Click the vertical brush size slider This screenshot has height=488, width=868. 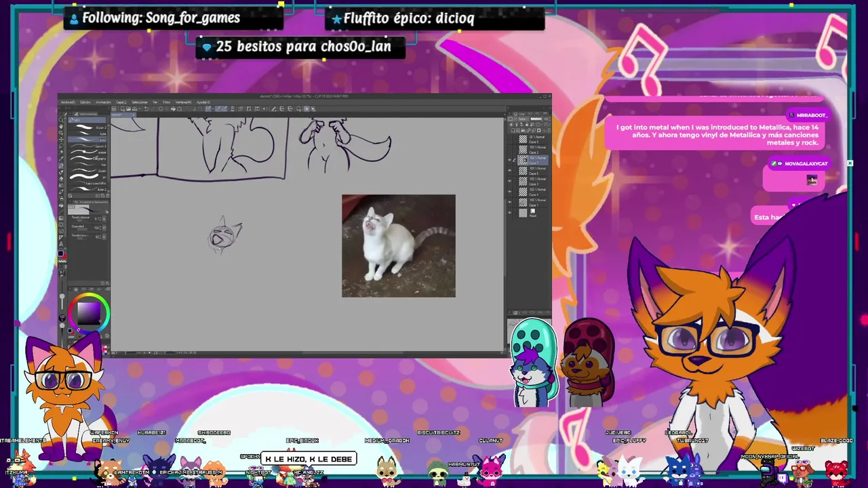pyautogui.click(x=62, y=296)
